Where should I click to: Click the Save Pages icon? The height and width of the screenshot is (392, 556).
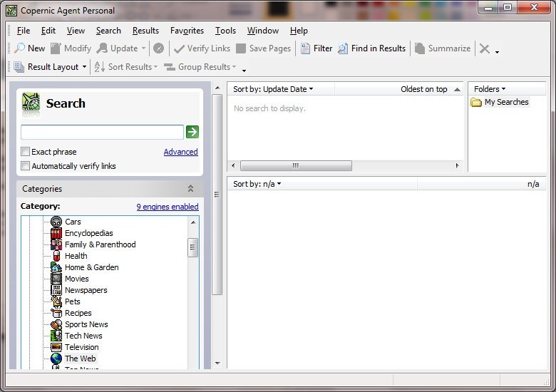(241, 48)
